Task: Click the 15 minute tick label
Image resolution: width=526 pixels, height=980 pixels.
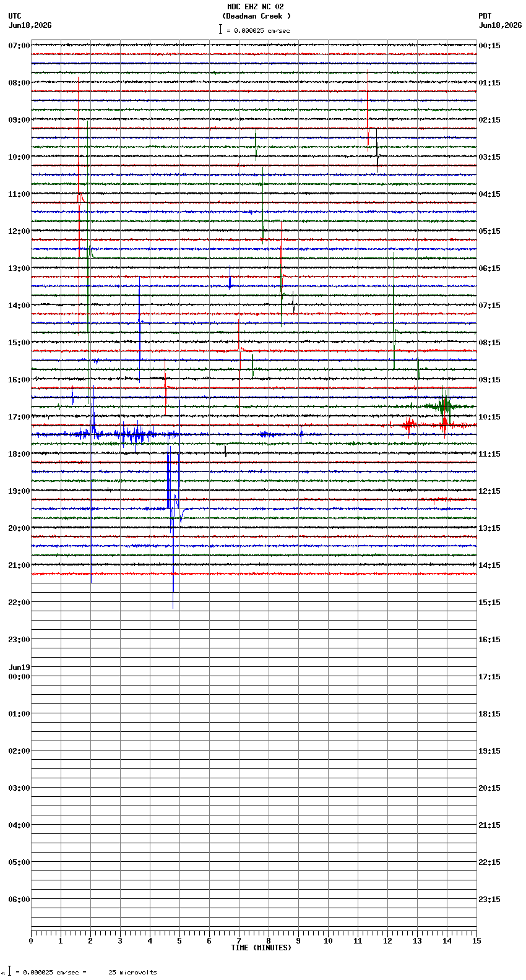Action: pyautogui.click(x=476, y=941)
